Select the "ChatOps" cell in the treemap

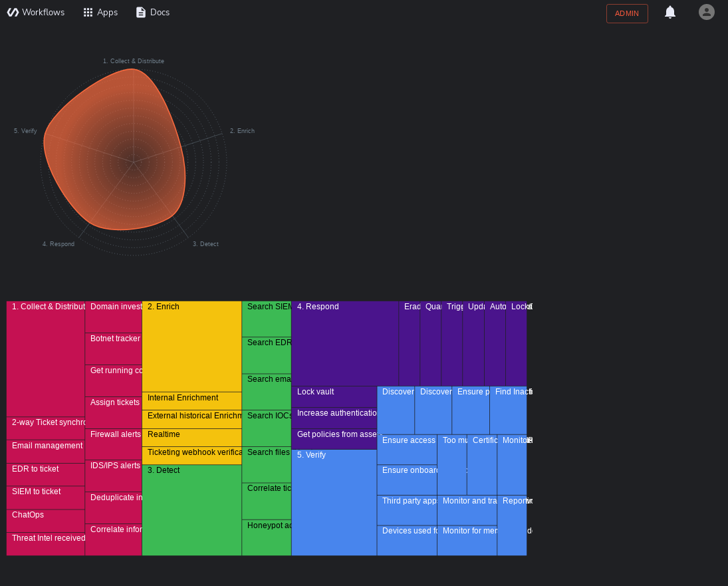pos(45,520)
